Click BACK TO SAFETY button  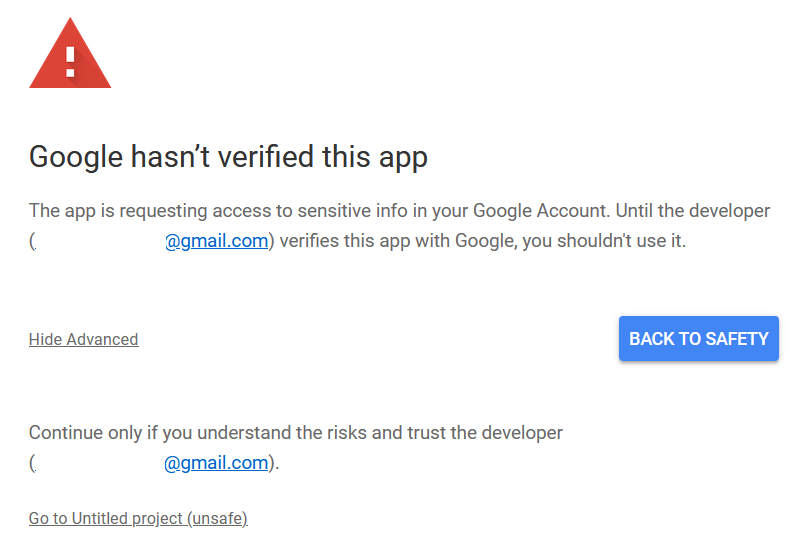click(x=698, y=338)
